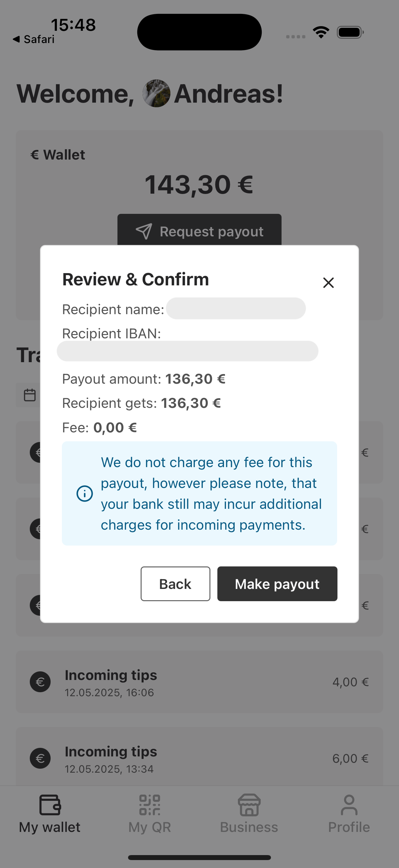Close the Review & Confirm dialog

click(x=328, y=283)
